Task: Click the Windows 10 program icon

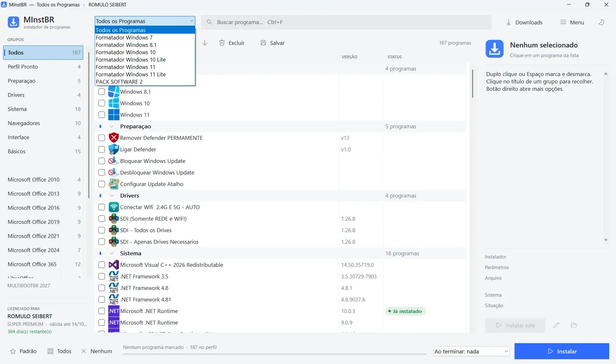Action: point(114,103)
